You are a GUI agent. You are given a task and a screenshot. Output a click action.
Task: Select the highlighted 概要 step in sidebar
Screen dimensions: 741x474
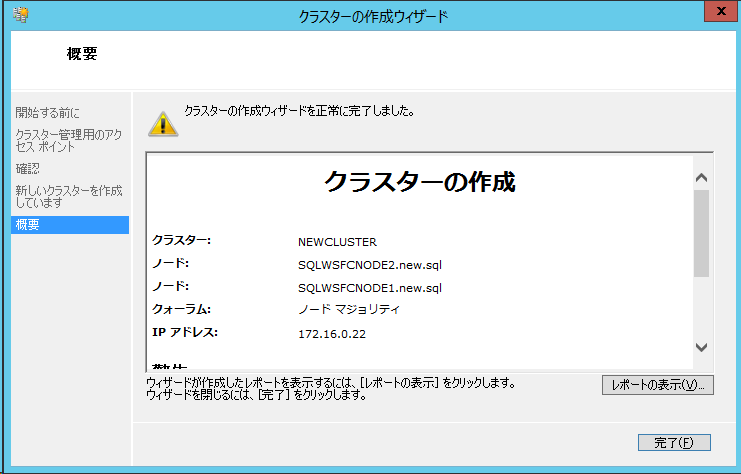point(28,225)
